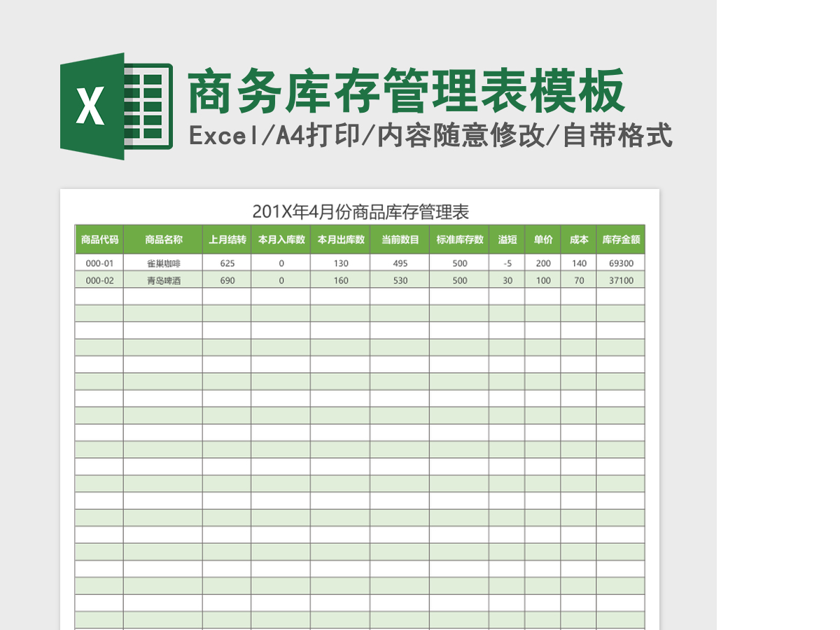
Task: Click the 单价 column header
Action: click(x=543, y=239)
